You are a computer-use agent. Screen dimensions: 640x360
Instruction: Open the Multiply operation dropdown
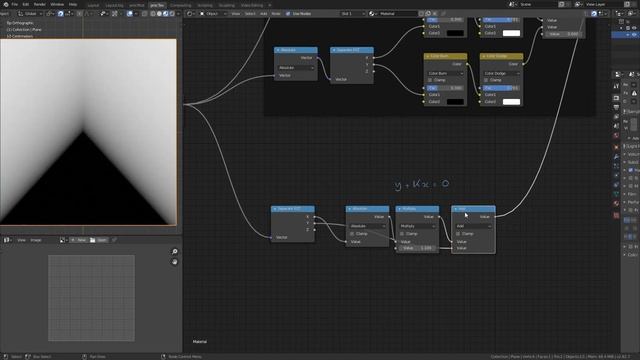click(417, 226)
